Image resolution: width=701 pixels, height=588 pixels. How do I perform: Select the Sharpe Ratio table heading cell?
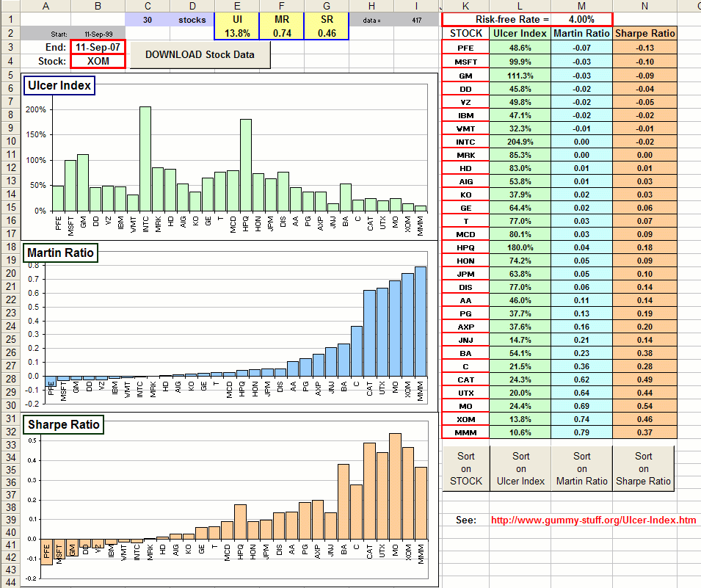click(644, 34)
